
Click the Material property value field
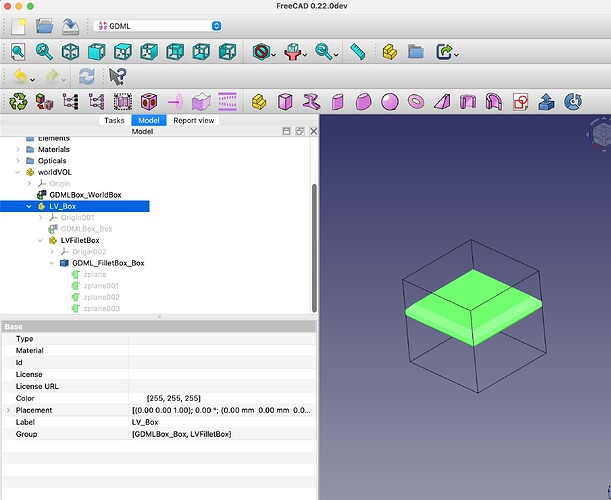point(222,350)
